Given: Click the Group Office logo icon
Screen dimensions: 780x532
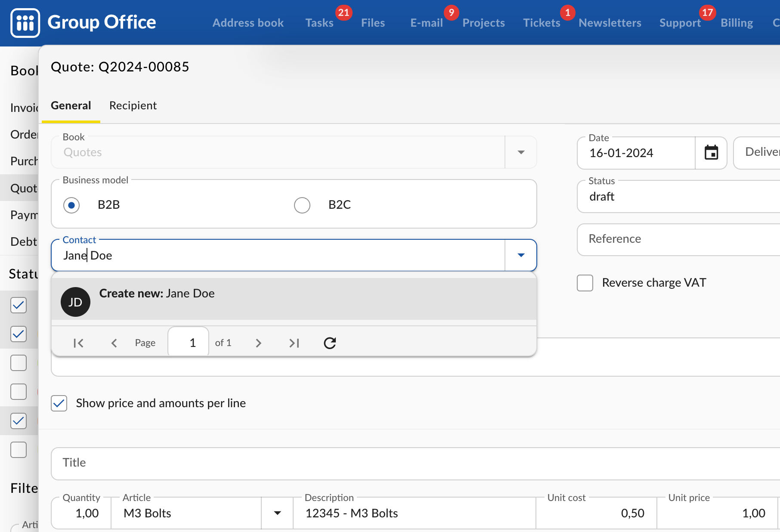Looking at the screenshot, I should point(25,23).
